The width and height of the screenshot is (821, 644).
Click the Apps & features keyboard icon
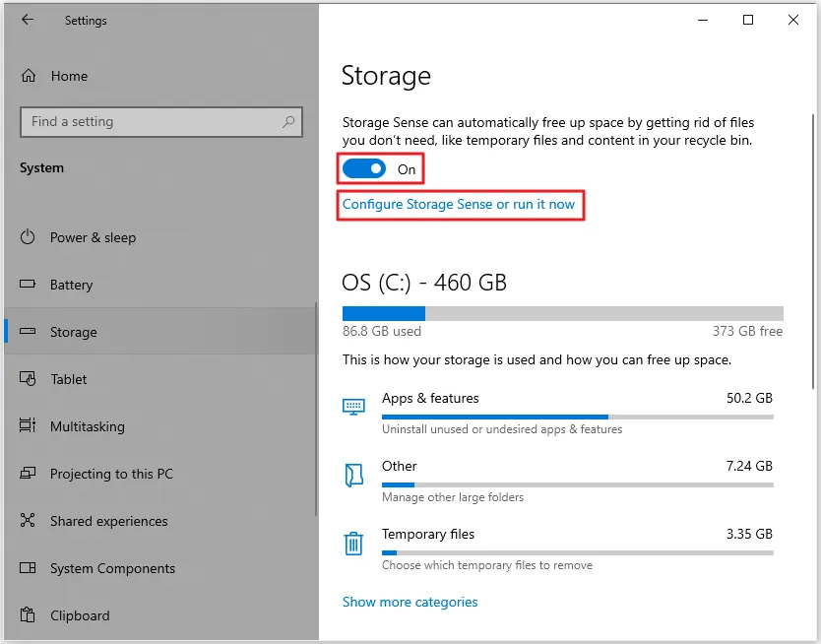click(353, 407)
